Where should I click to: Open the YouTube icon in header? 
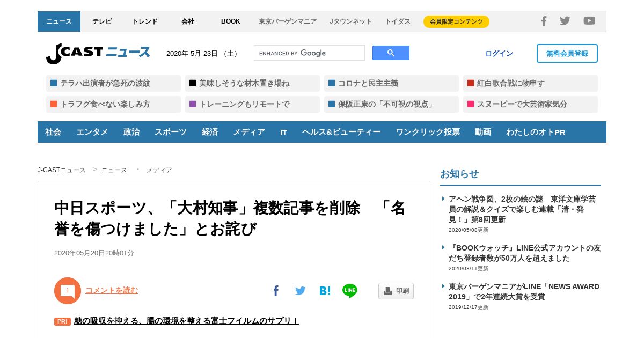[x=589, y=21]
